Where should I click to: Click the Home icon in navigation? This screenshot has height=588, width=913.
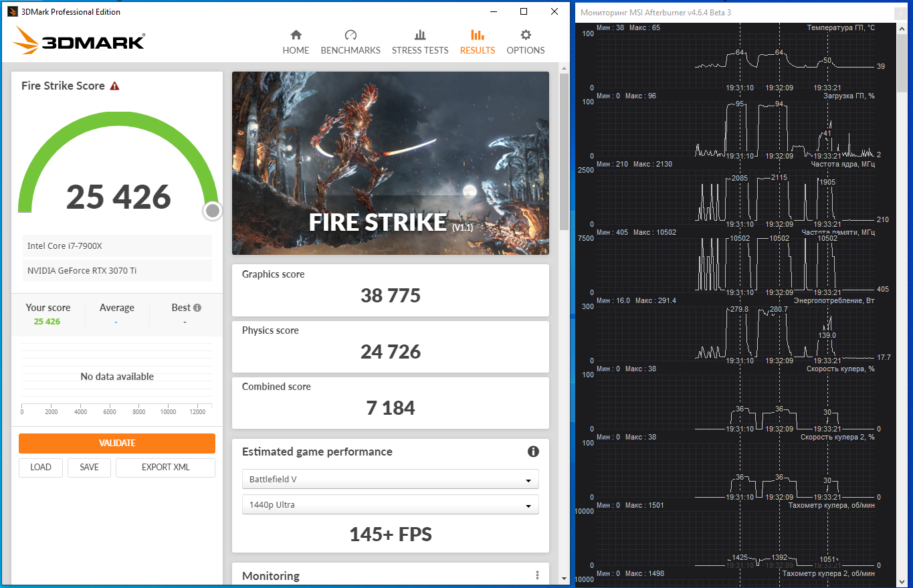[296, 35]
